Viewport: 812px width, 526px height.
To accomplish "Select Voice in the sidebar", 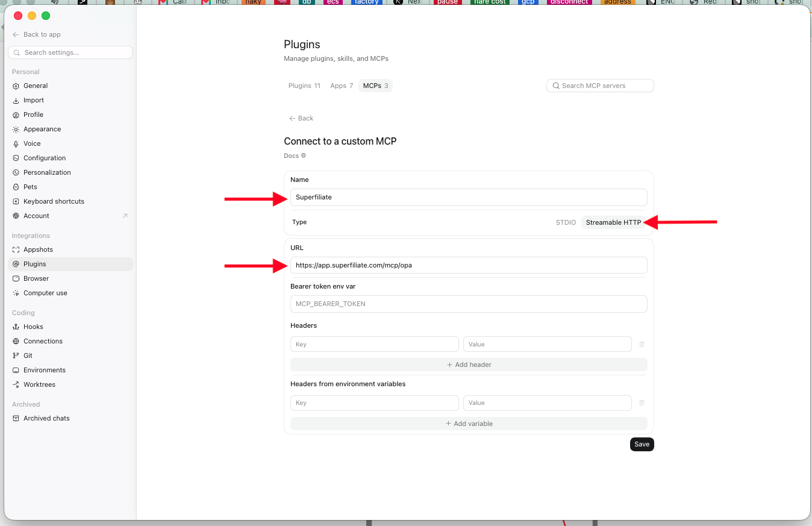I will (70, 143).
